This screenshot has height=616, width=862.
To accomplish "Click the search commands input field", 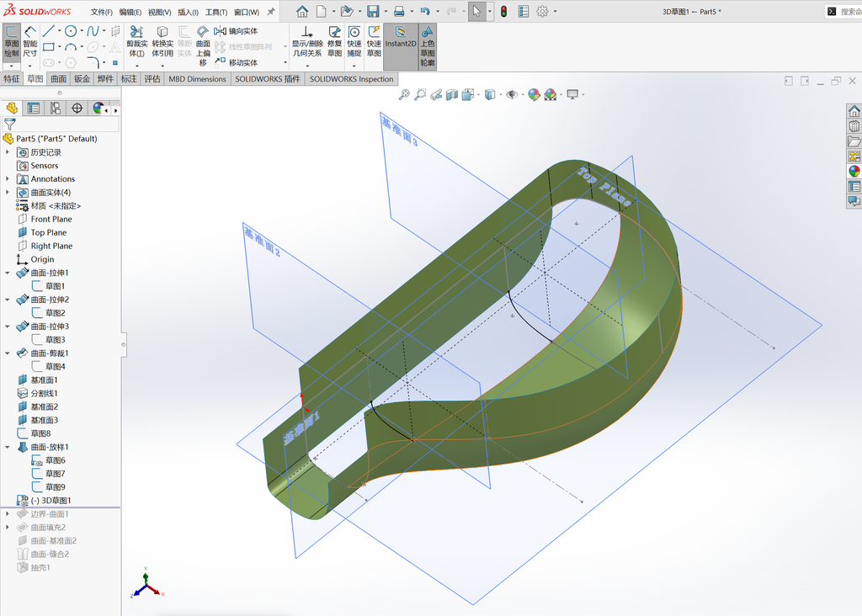I will (x=850, y=11).
